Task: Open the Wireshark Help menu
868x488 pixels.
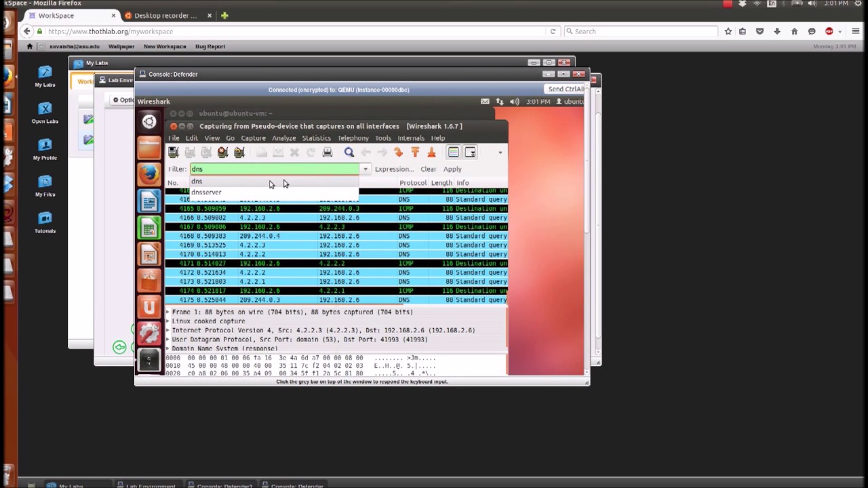Action: click(438, 138)
